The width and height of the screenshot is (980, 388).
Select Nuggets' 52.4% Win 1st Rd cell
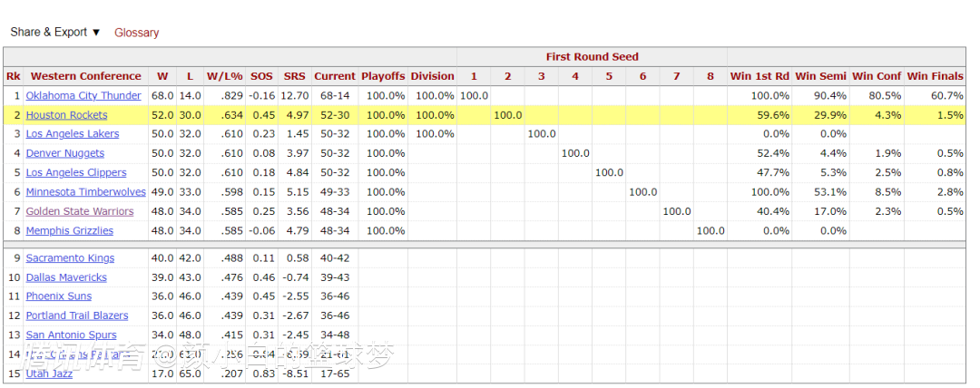pyautogui.click(x=759, y=153)
